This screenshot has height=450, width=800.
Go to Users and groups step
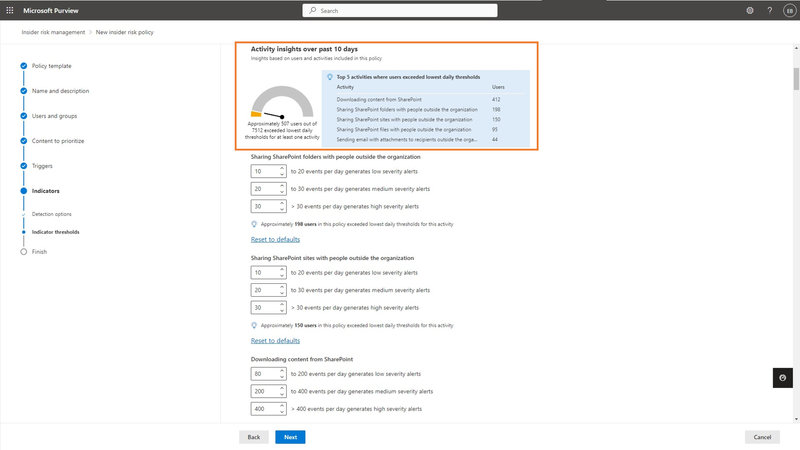click(54, 116)
